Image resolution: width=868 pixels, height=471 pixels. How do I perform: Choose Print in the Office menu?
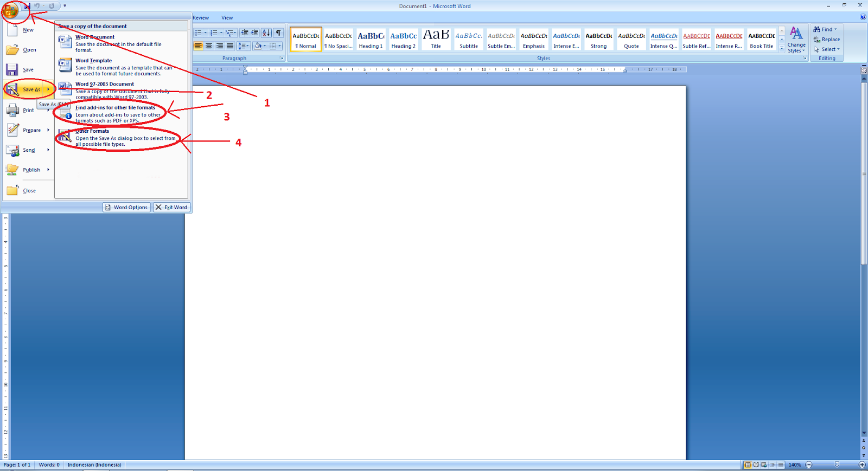(28, 110)
